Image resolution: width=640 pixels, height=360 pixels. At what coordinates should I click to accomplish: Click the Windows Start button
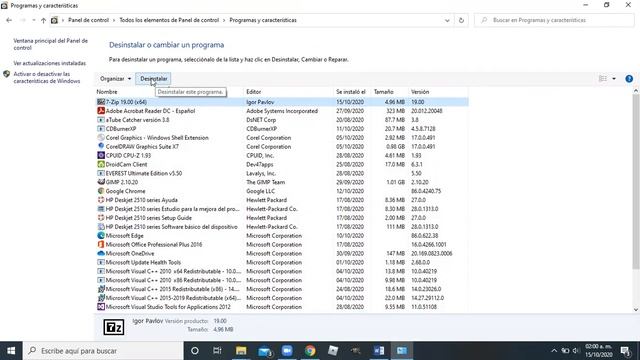pos(11,351)
